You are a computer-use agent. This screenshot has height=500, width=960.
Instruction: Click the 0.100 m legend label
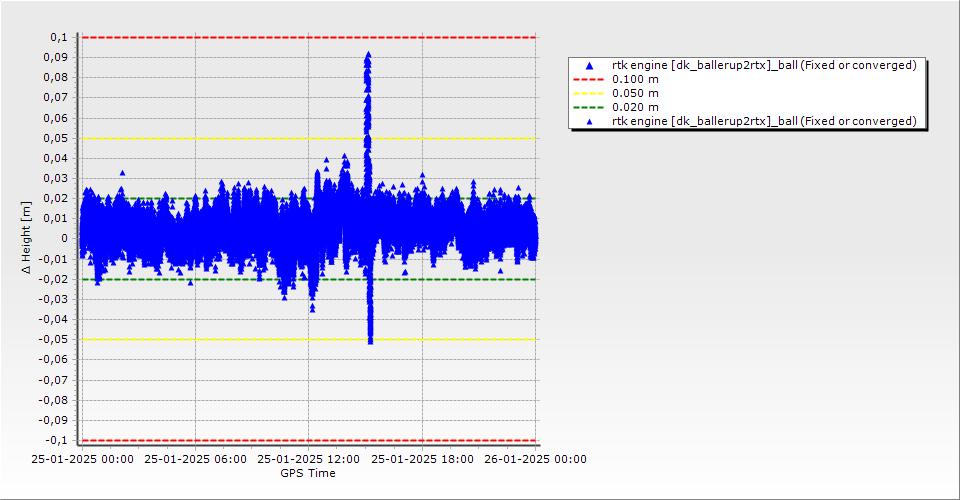point(636,80)
